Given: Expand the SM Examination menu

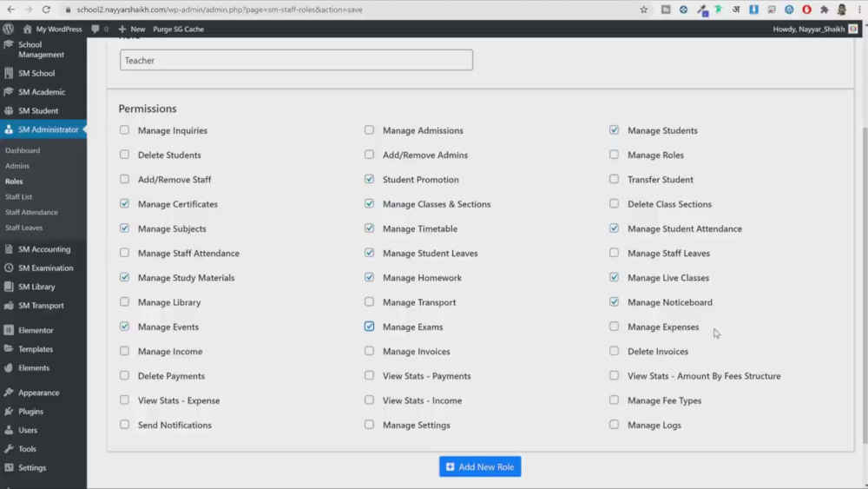Looking at the screenshot, I should click(45, 268).
